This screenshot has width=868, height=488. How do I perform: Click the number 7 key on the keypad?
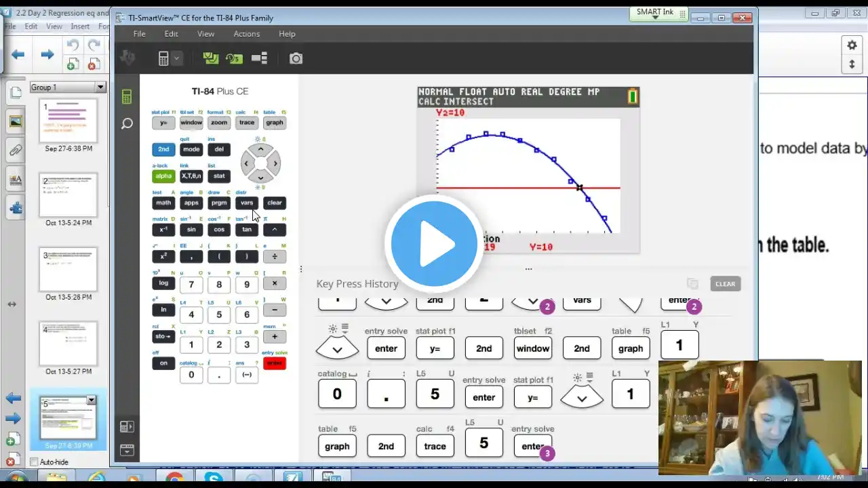(191, 285)
